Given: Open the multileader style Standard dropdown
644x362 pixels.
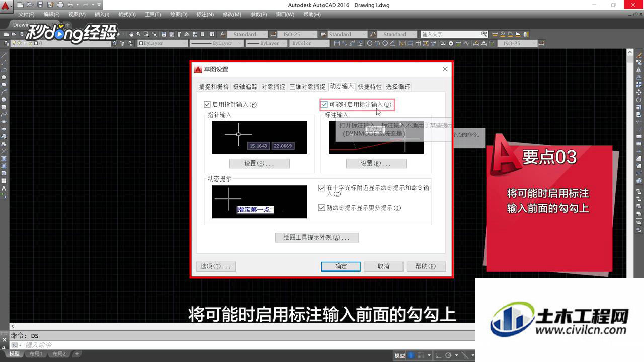Looking at the screenshot, I should (397, 34).
